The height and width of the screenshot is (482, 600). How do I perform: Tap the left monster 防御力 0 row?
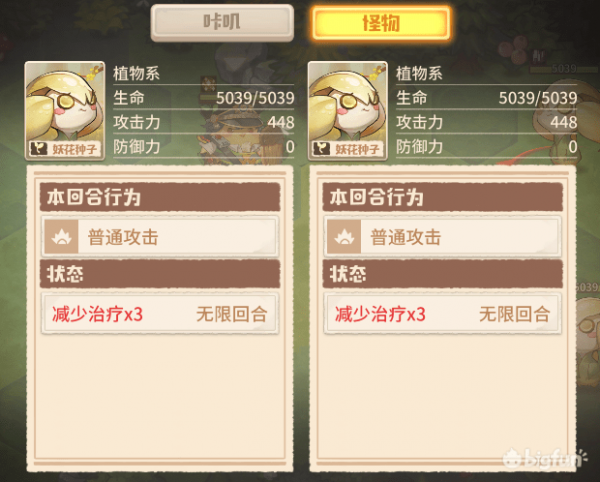204,147
